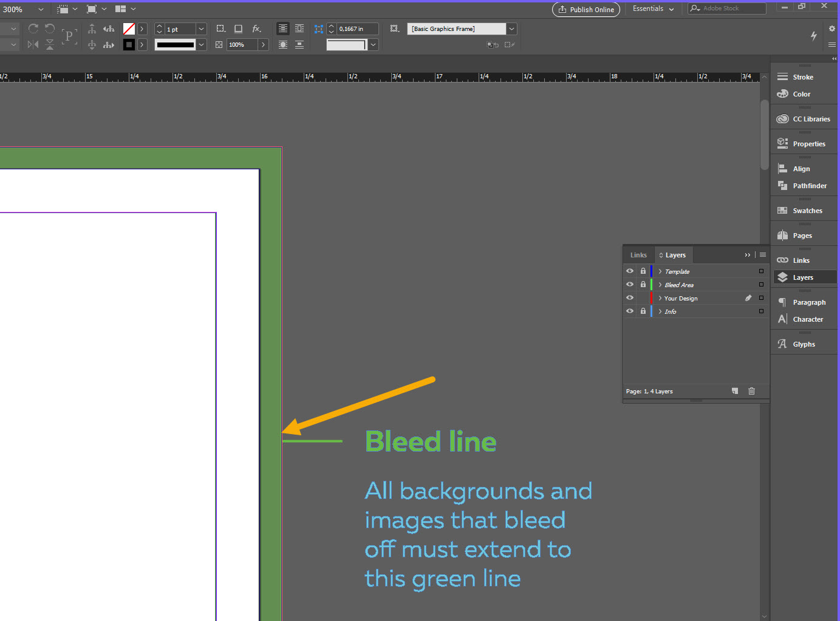The width and height of the screenshot is (840, 621).
Task: Click the stroke color swatch
Action: pyautogui.click(x=129, y=44)
